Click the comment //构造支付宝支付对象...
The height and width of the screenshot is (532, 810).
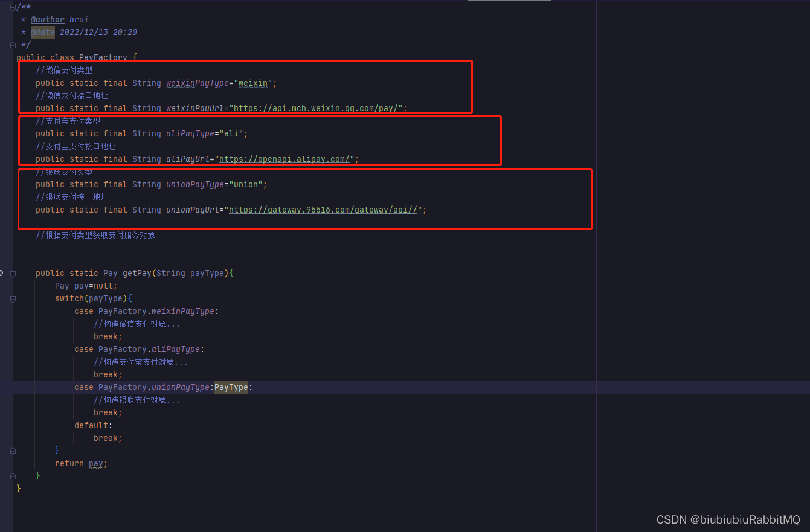coord(141,362)
